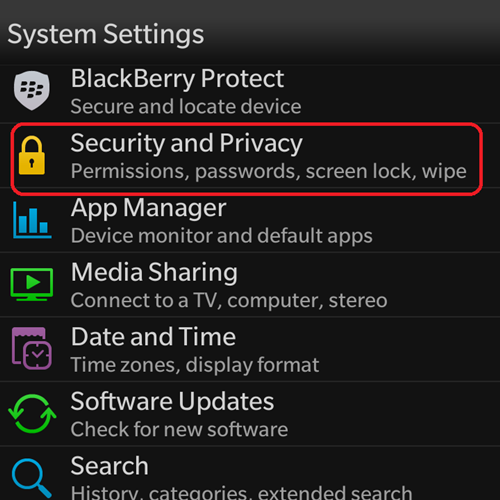Tap the yellow padlock icon
This screenshot has height=500, width=500.
[32, 155]
